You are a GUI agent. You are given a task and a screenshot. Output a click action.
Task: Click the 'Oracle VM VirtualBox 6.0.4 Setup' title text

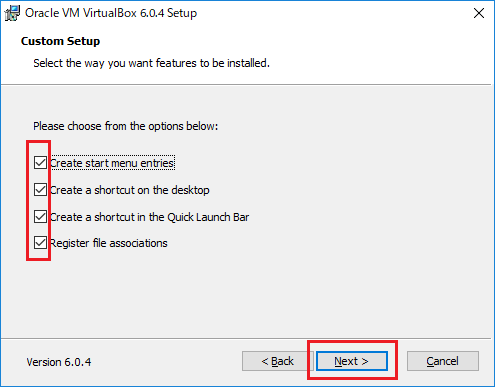pos(111,13)
